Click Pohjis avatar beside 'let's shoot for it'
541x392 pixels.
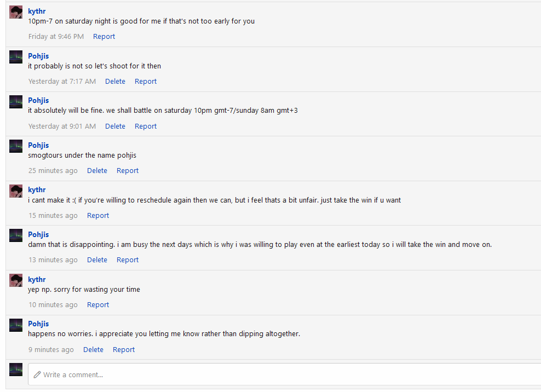coord(16,57)
